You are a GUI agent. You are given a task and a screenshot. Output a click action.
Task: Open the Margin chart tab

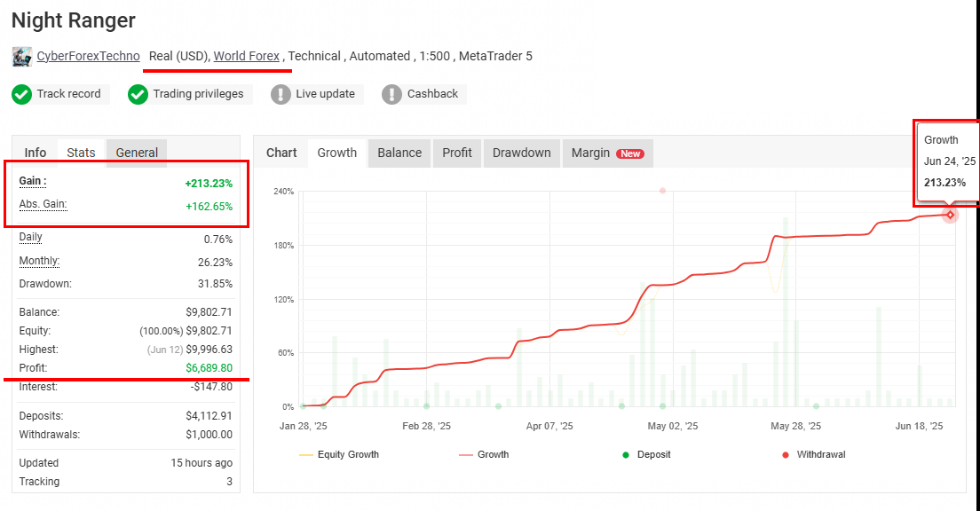(x=607, y=153)
